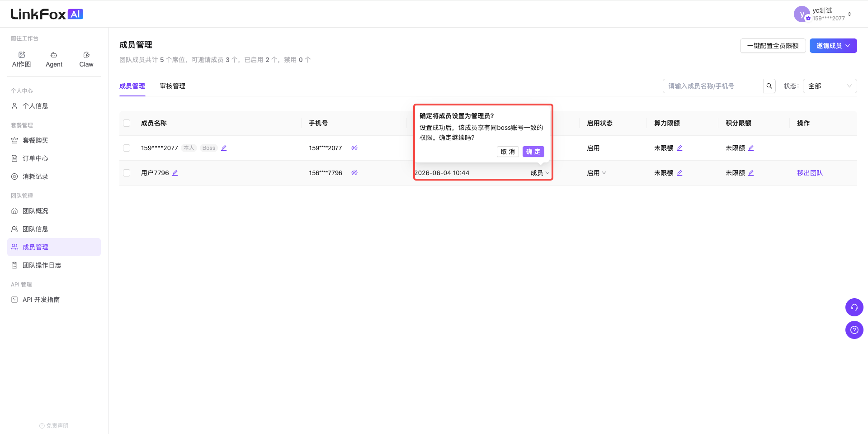The width and height of the screenshot is (868, 434).
Task: Open 启用 status dropdown for 用户7796
Action: tap(596, 173)
